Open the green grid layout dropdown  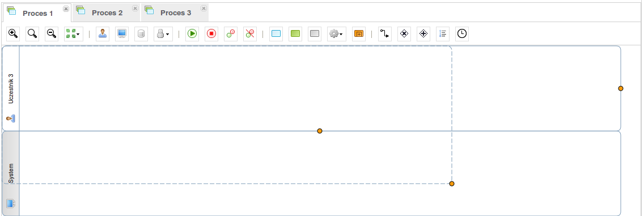pyautogui.click(x=74, y=33)
